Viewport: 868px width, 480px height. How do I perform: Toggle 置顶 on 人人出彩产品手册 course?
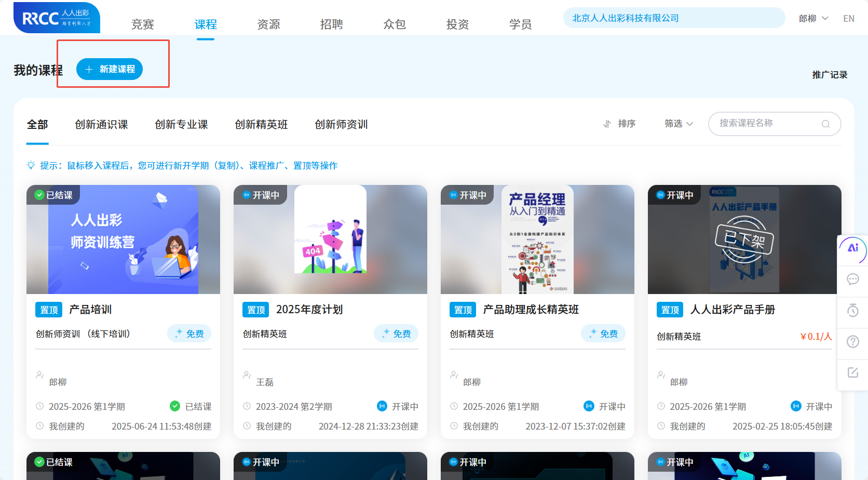pyautogui.click(x=670, y=309)
